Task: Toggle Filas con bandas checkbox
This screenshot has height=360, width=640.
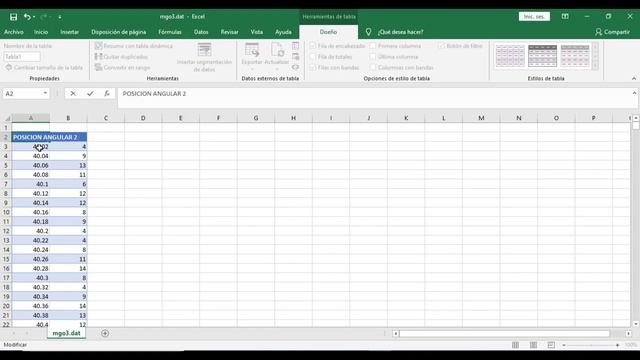Action: tap(313, 67)
